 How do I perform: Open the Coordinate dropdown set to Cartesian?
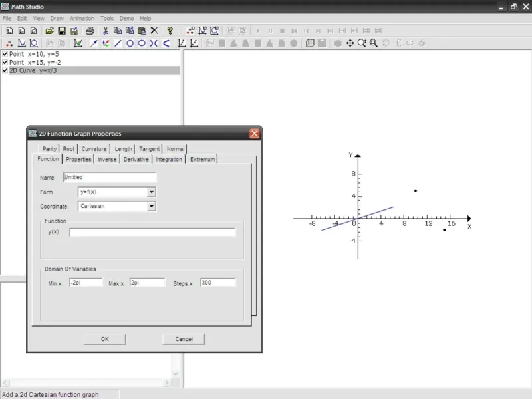(152, 207)
